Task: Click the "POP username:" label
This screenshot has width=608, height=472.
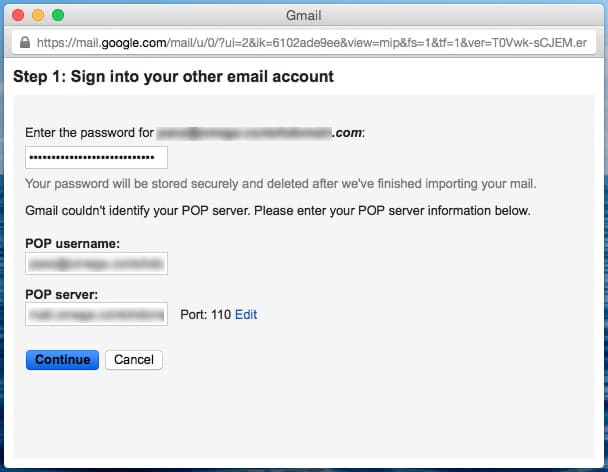Action: click(x=74, y=243)
